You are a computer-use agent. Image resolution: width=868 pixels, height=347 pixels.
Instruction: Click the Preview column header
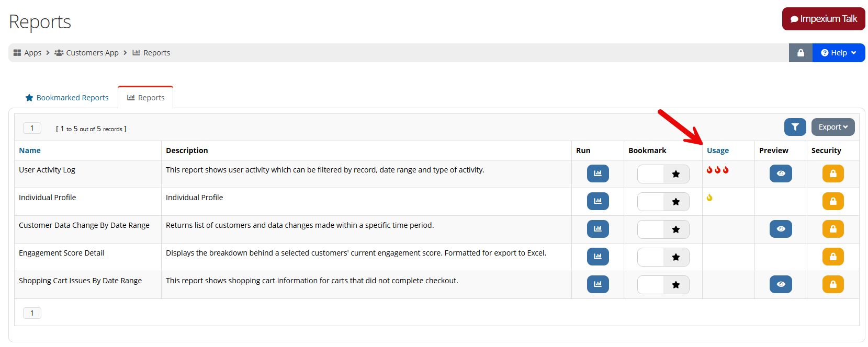click(x=774, y=151)
